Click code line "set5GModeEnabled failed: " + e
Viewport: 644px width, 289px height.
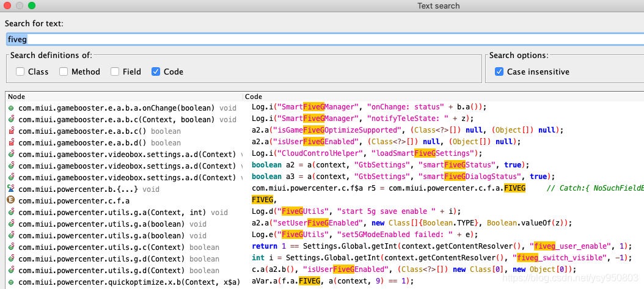point(365,235)
